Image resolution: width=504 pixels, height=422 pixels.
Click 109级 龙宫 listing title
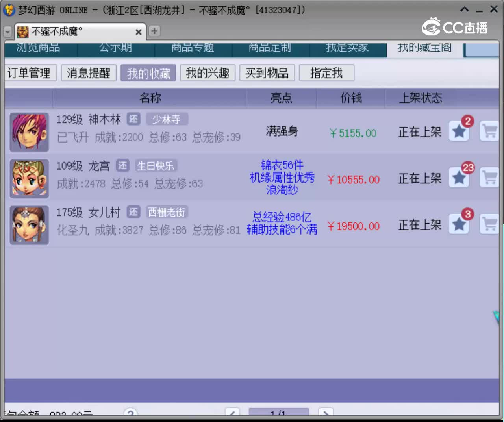tap(83, 166)
